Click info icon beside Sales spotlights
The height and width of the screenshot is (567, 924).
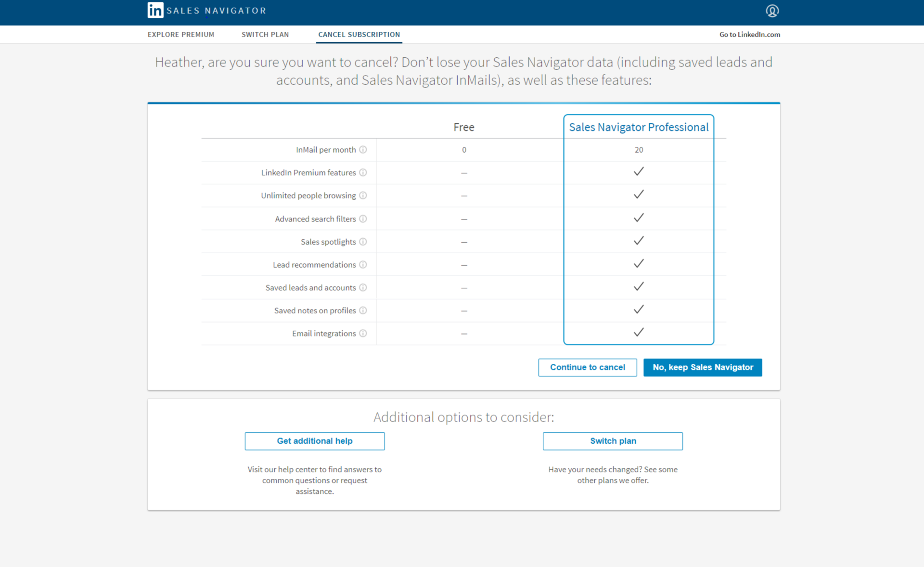(363, 242)
